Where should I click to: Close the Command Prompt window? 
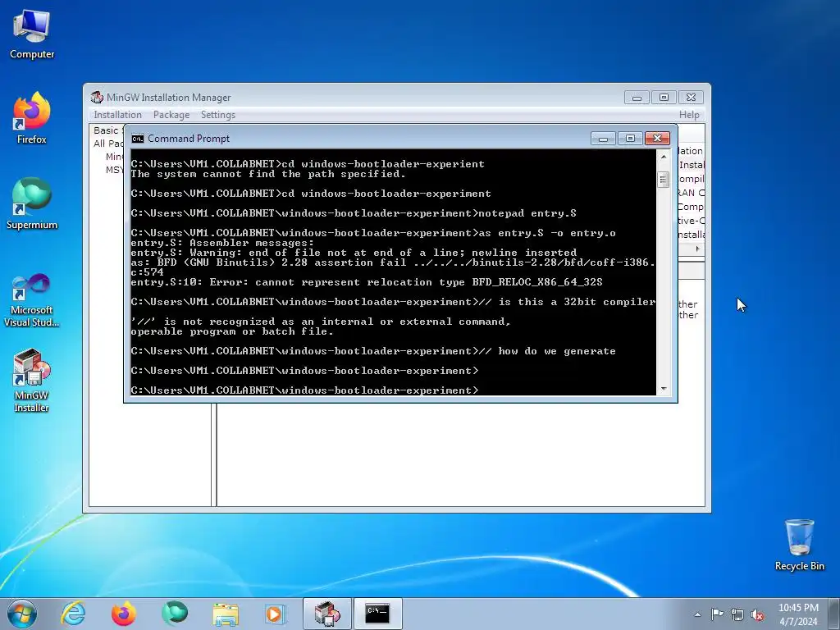click(657, 139)
